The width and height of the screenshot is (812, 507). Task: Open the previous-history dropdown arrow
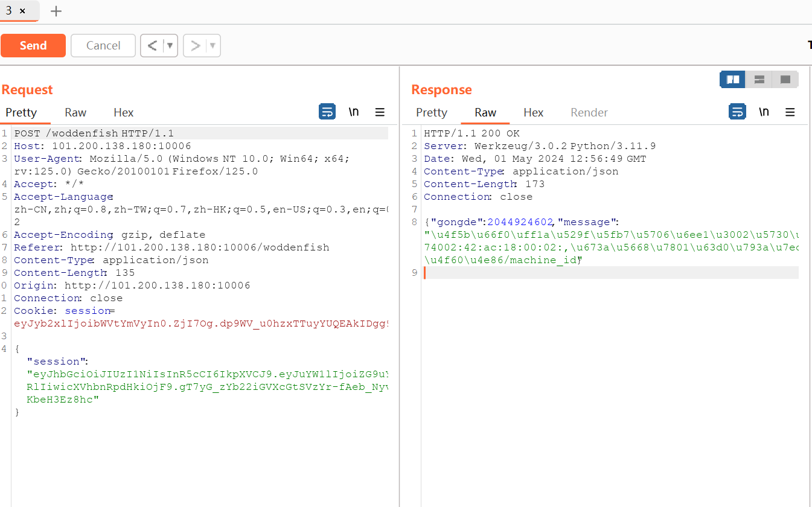click(170, 45)
